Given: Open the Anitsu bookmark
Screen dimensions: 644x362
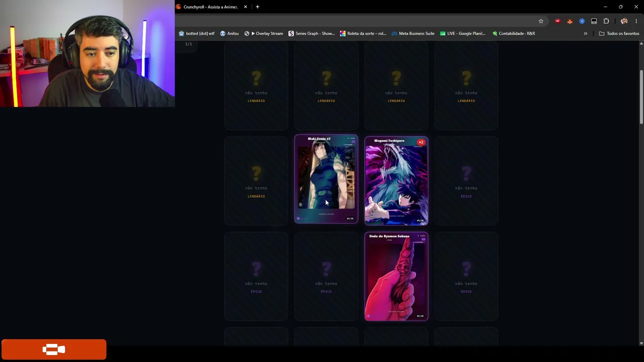Looking at the screenshot, I should (229, 34).
